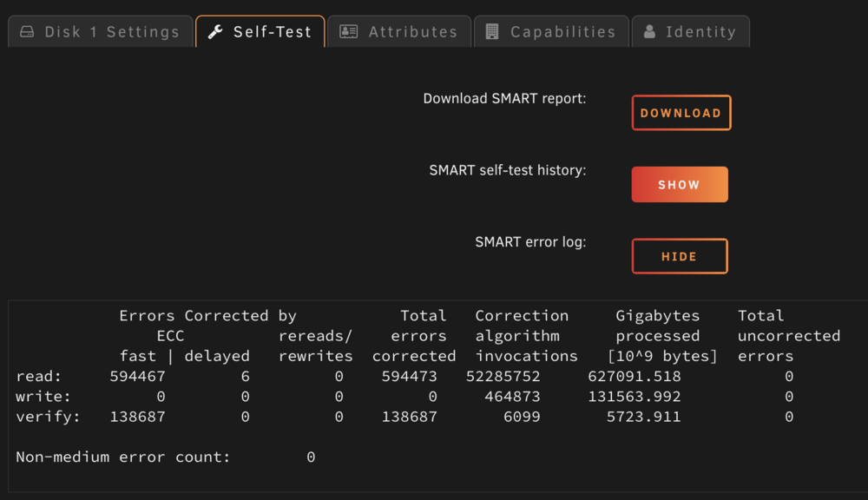Viewport: 868px width, 500px height.
Task: Click the person icon on Identity tab
Action: (649, 31)
